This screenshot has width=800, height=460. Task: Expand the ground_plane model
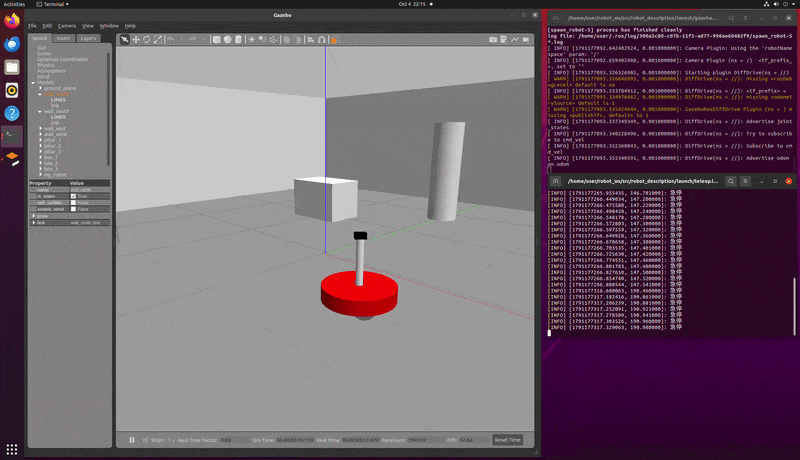[40, 88]
